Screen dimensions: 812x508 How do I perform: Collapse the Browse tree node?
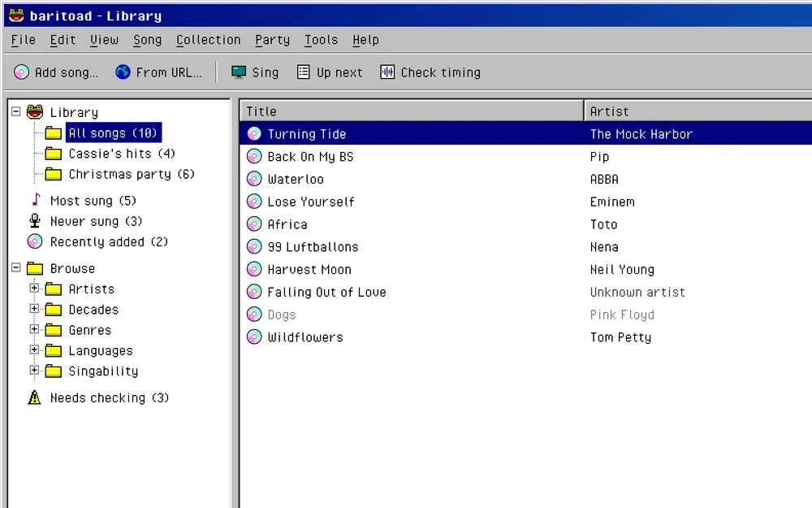16,268
